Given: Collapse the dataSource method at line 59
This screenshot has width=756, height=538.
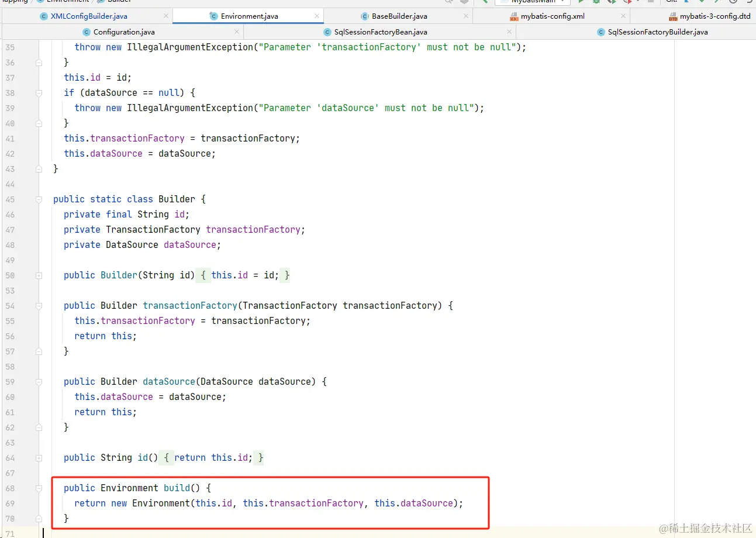Looking at the screenshot, I should 39,381.
